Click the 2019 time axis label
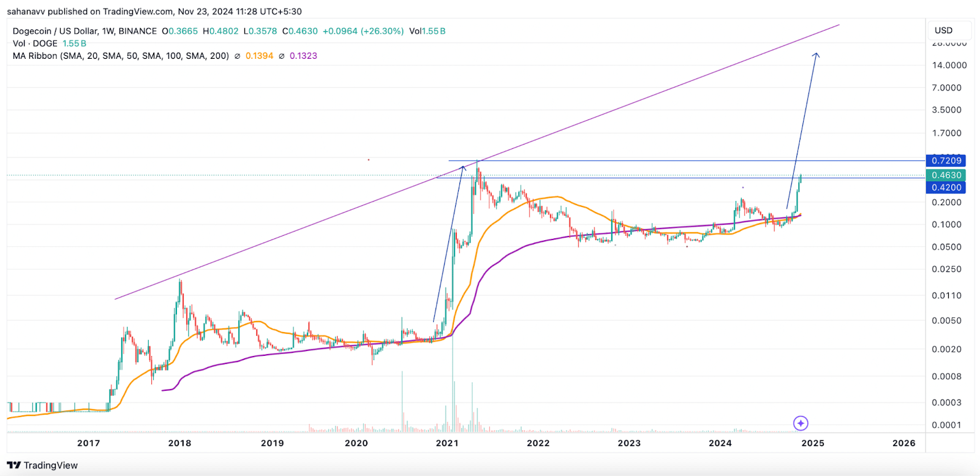980x476 pixels. tap(272, 443)
